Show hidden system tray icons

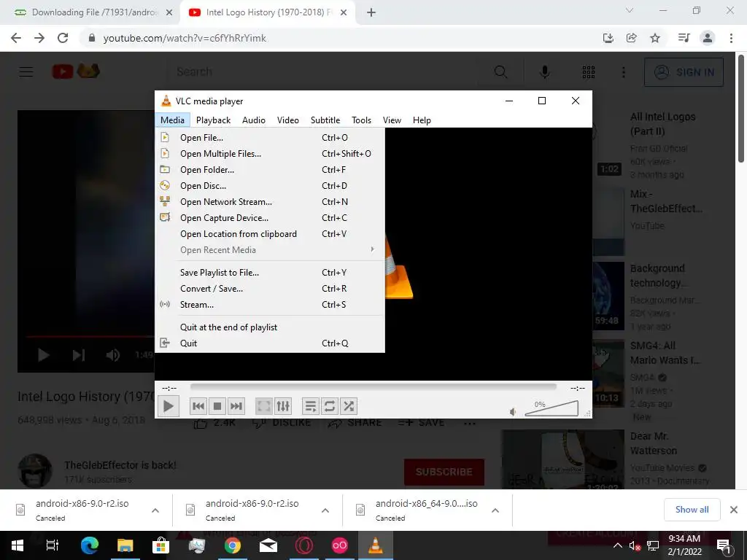(617, 545)
